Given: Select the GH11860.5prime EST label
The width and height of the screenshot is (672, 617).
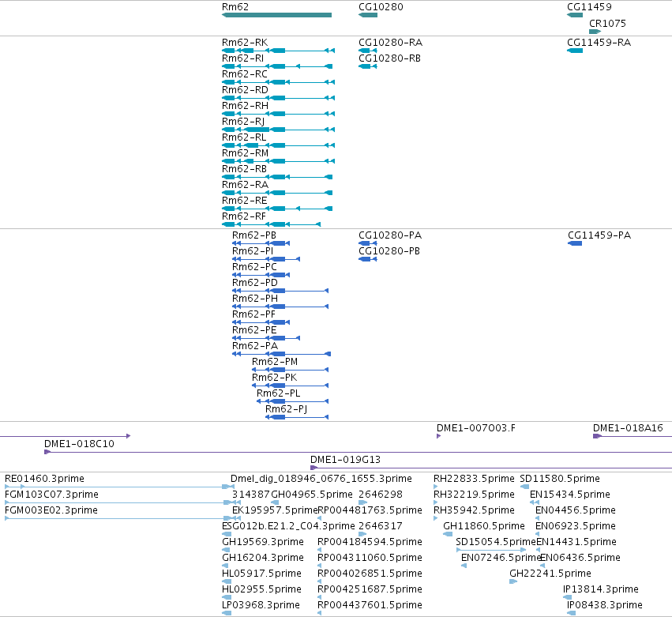Looking at the screenshot, I should 484,526.
